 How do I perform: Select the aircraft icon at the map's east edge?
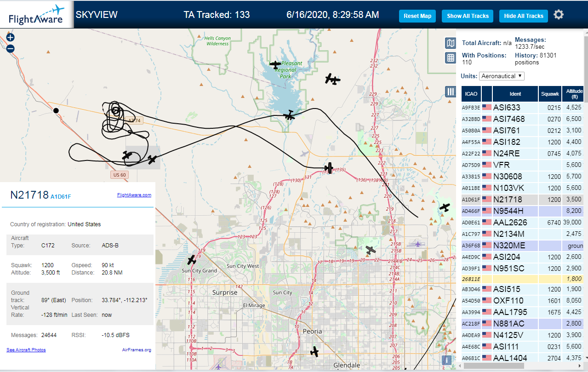pyautogui.click(x=444, y=207)
